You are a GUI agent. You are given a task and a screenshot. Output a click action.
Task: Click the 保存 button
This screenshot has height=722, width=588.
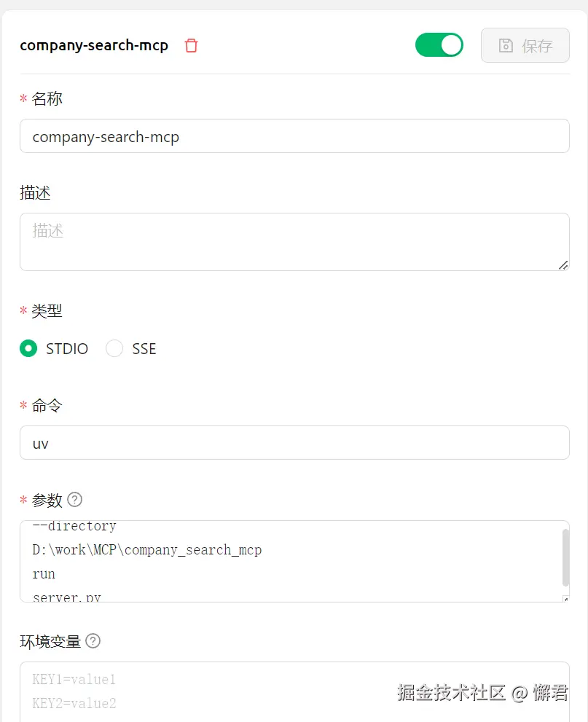click(x=525, y=45)
